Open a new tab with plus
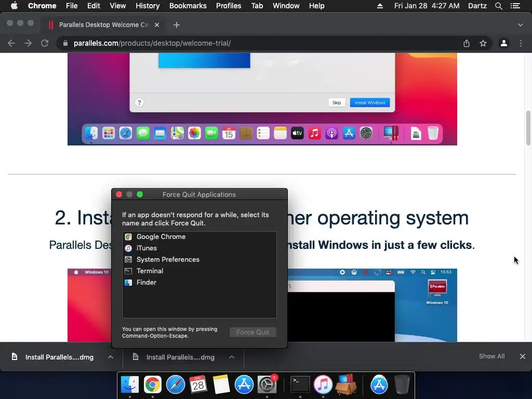The image size is (532, 399). click(177, 25)
